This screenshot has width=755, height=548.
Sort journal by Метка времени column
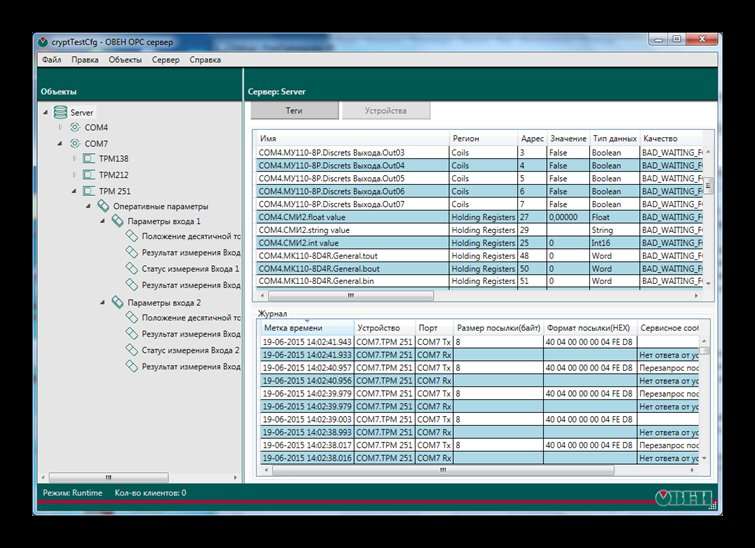click(x=307, y=328)
